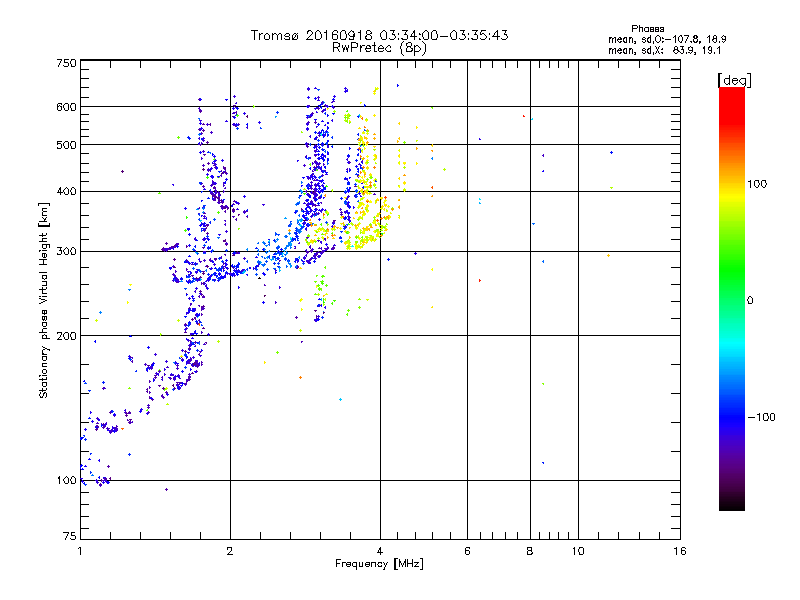The height and width of the screenshot is (600, 800).
Task: Click the x-axis tick label "10"
Action: pyautogui.click(x=578, y=551)
